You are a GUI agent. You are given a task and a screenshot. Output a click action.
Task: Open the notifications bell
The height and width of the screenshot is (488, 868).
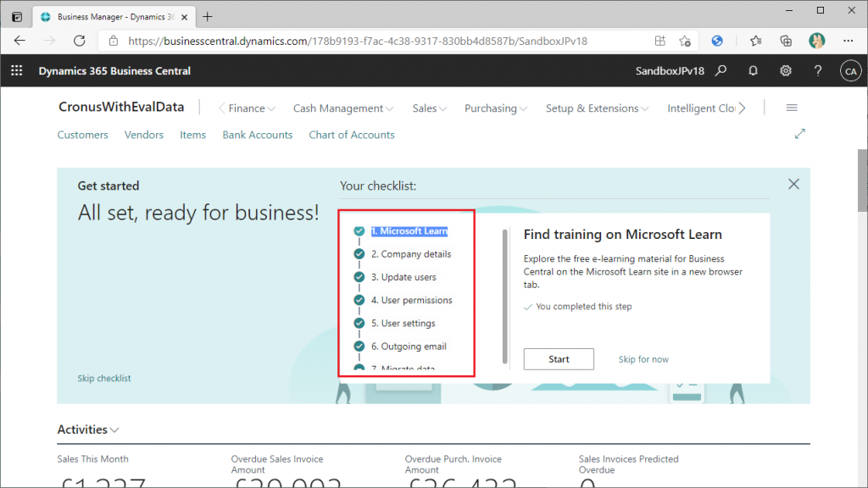click(753, 71)
